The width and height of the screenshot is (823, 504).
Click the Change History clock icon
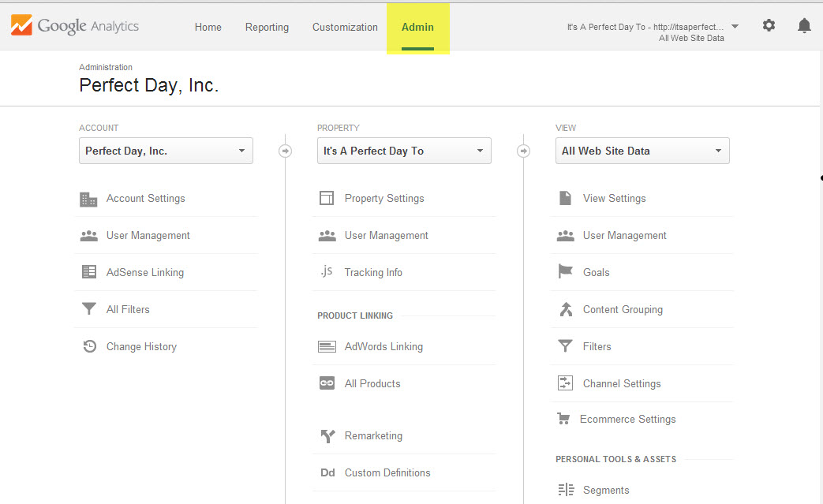(x=90, y=346)
